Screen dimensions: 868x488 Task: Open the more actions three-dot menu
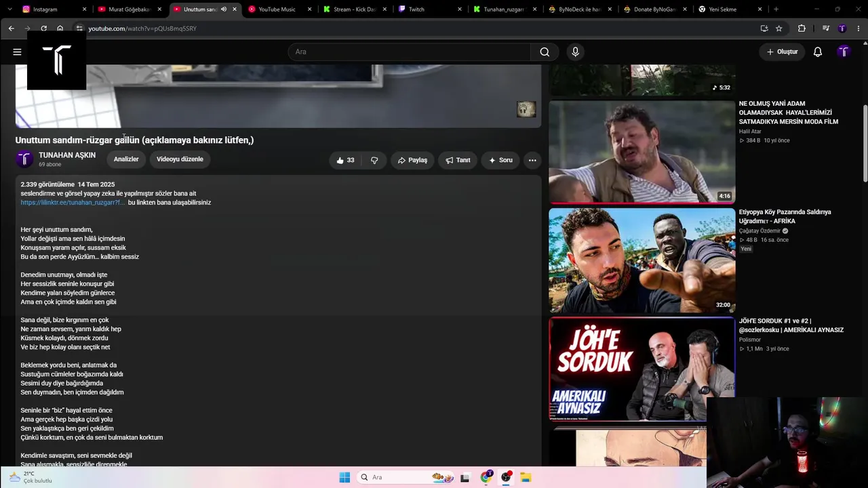pos(532,160)
